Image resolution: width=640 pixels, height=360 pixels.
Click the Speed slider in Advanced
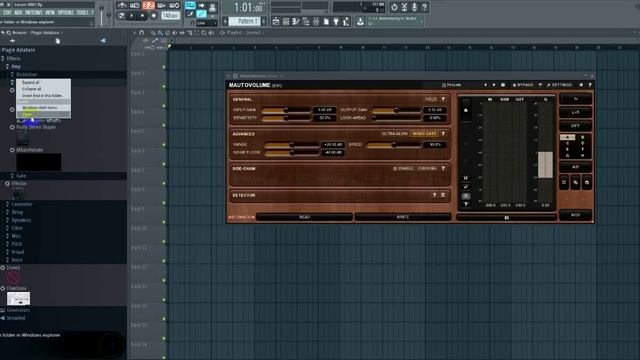393,145
